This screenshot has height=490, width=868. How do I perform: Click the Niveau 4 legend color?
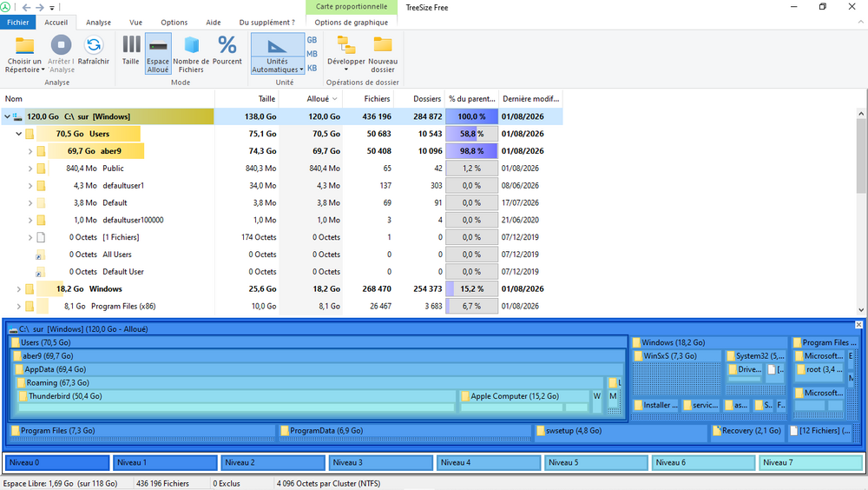coord(488,462)
